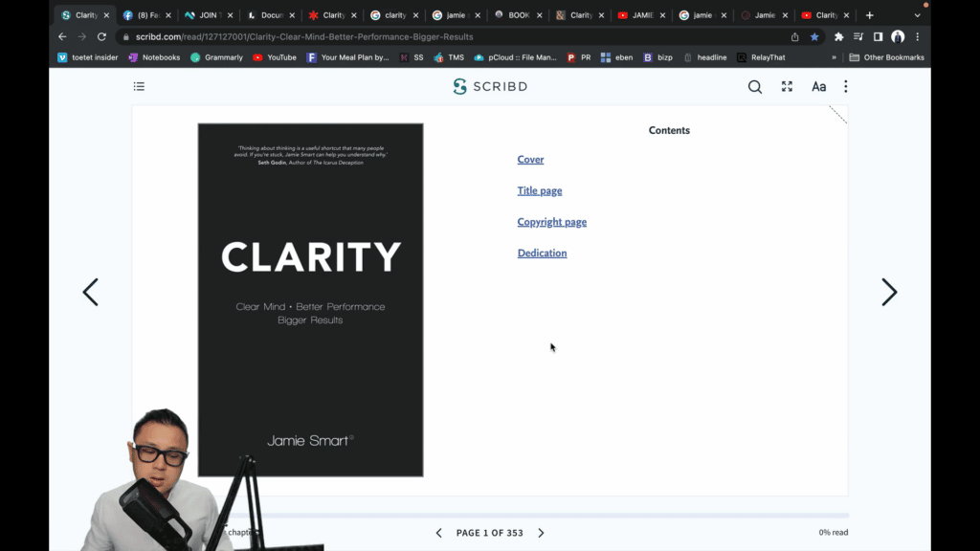Open the Aa font settings
Image resolution: width=980 pixels, height=551 pixels.
tap(819, 87)
